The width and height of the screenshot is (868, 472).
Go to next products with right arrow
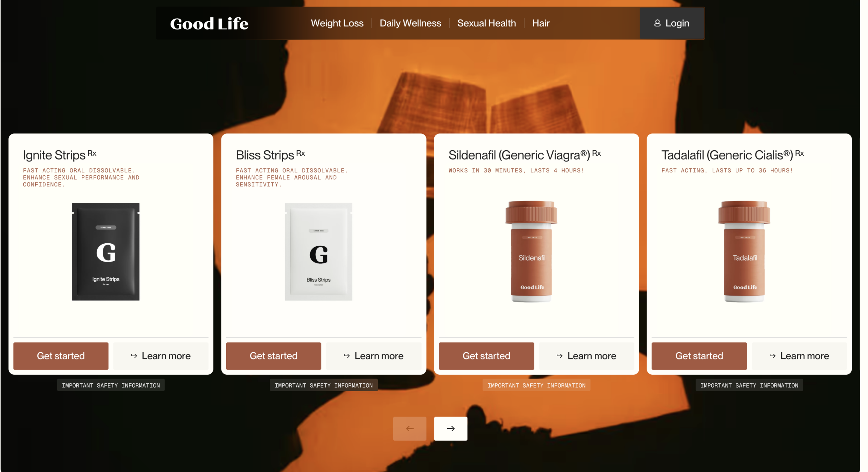click(450, 428)
